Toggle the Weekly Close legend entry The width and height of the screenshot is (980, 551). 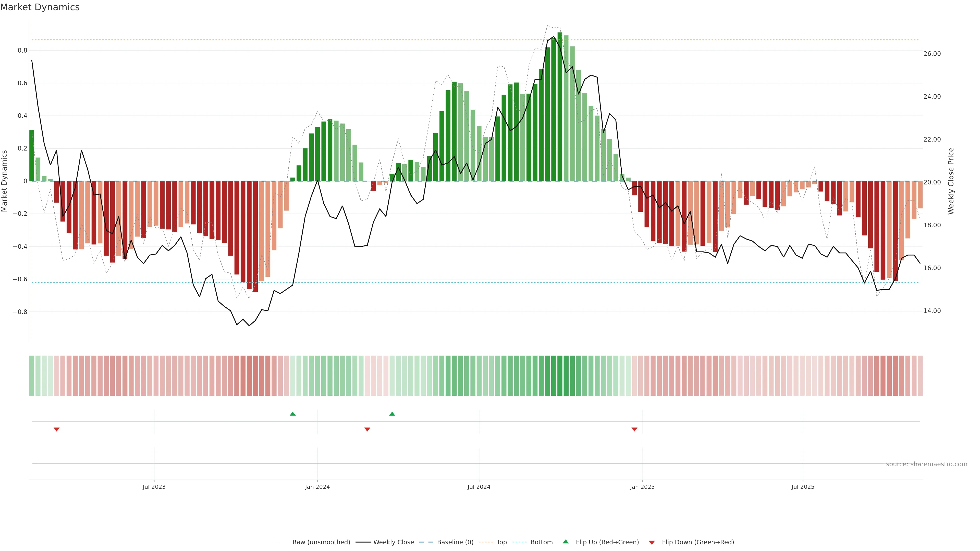[393, 542]
